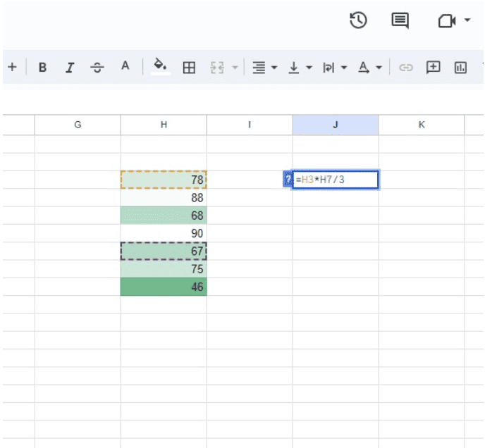Open the comments panel icon

point(400,21)
